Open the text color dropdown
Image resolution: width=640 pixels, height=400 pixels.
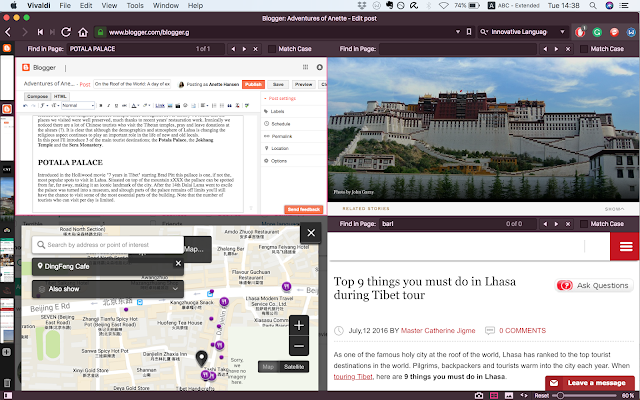click(x=134, y=105)
